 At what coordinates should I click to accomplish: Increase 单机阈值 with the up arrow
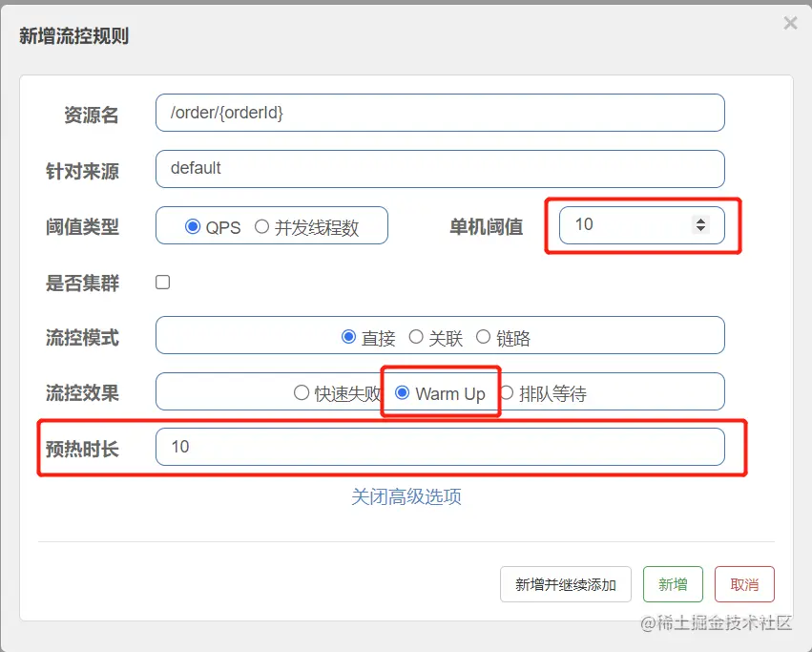[x=700, y=221]
